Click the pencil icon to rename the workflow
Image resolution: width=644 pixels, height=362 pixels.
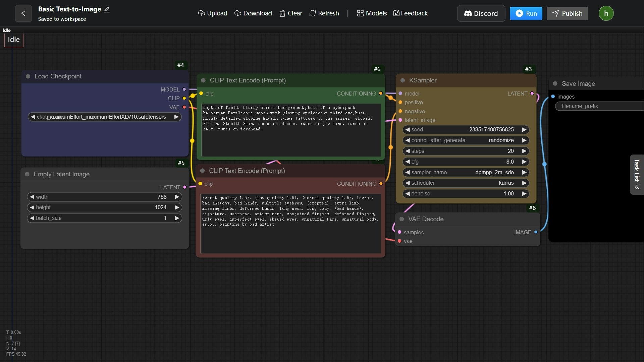(107, 9)
